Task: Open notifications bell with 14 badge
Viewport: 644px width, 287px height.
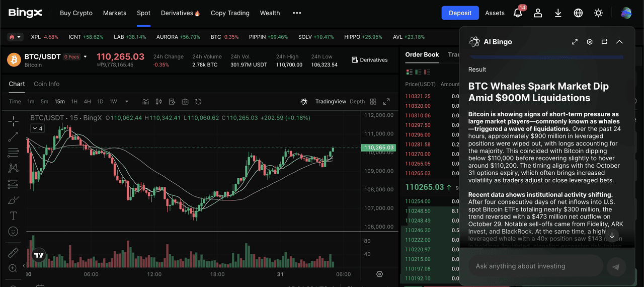Action: pos(518,13)
